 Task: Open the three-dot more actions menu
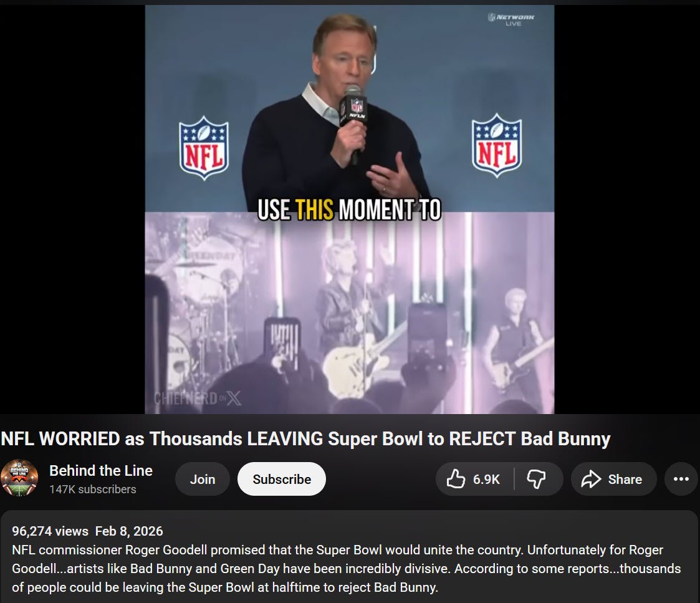tap(681, 479)
